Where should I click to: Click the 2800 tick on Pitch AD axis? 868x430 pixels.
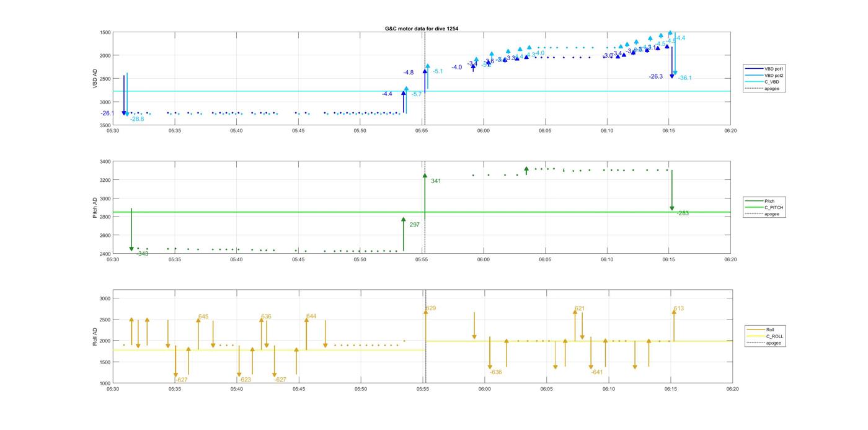tap(105, 217)
